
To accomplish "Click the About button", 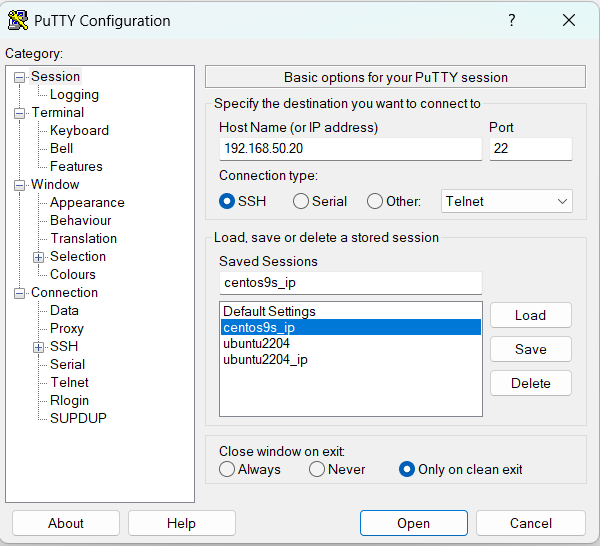I will pyautogui.click(x=66, y=523).
